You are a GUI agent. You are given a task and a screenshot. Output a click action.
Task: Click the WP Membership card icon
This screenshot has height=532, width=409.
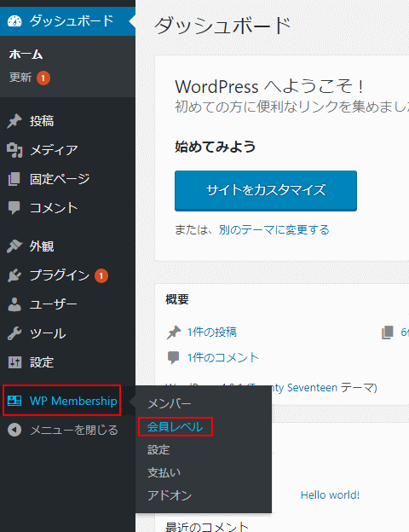click(14, 401)
